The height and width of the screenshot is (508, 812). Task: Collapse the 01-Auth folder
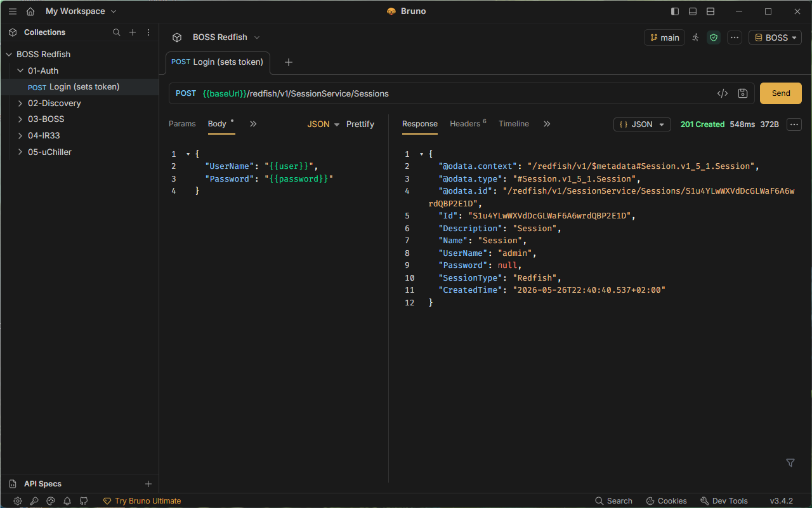click(x=20, y=71)
